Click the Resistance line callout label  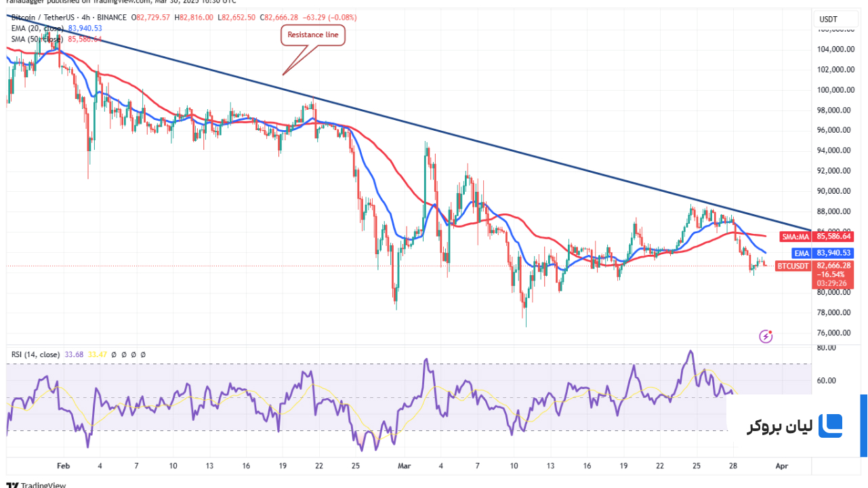point(312,35)
